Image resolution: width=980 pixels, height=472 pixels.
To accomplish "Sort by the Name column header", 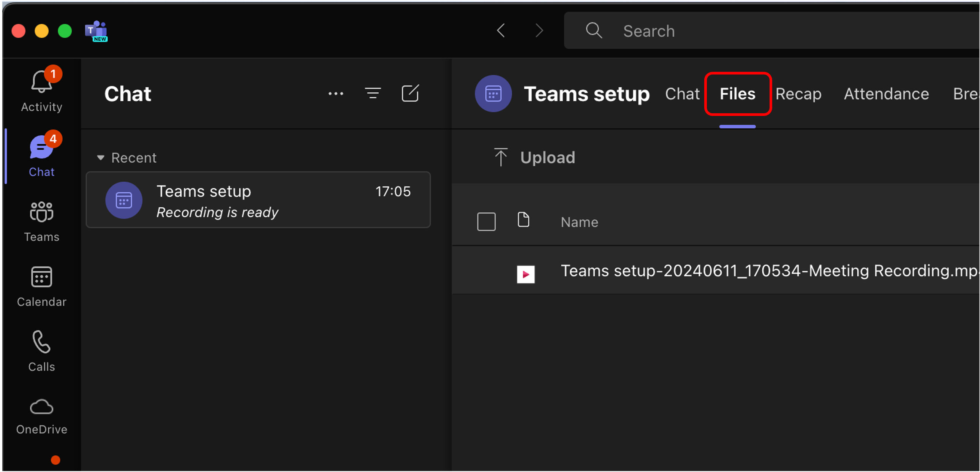I will 579,222.
